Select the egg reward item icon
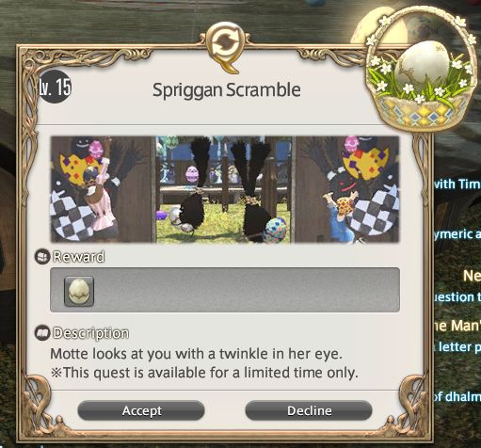 coord(79,292)
